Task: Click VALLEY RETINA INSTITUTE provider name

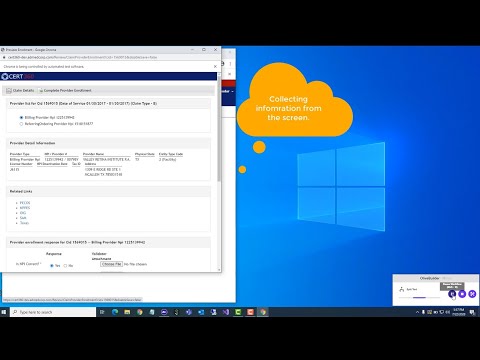Action: coord(106,160)
